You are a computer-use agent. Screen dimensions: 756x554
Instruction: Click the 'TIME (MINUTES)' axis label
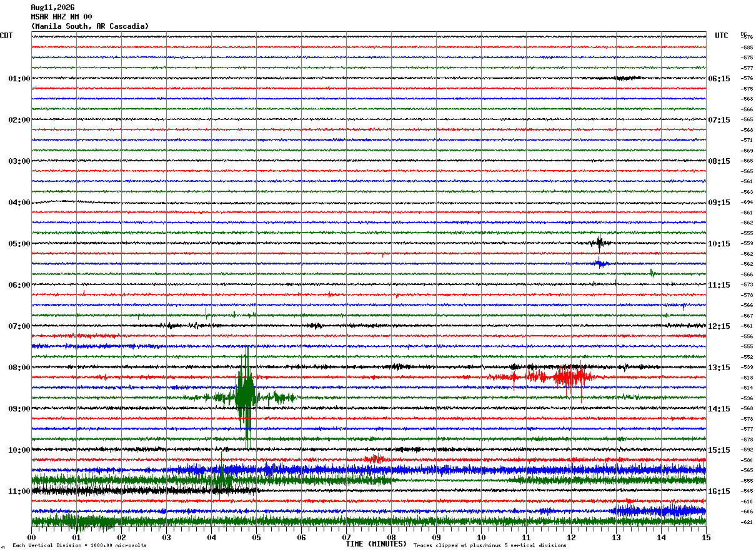376,544
